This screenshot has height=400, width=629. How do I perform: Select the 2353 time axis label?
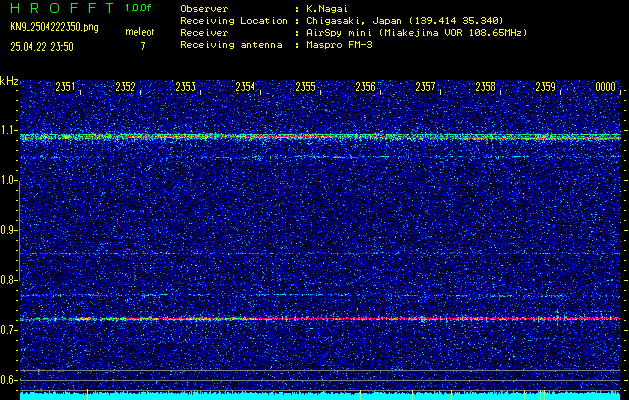(185, 87)
